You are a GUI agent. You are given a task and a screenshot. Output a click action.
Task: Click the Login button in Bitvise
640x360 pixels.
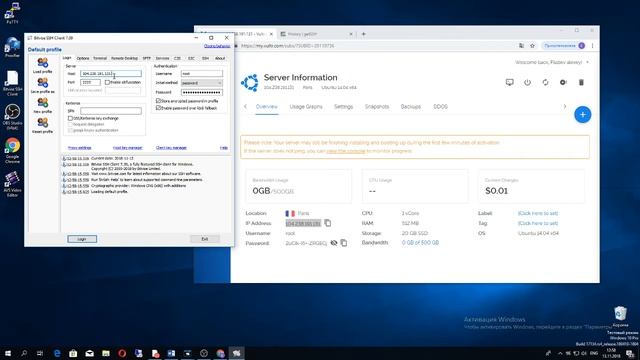(82, 239)
